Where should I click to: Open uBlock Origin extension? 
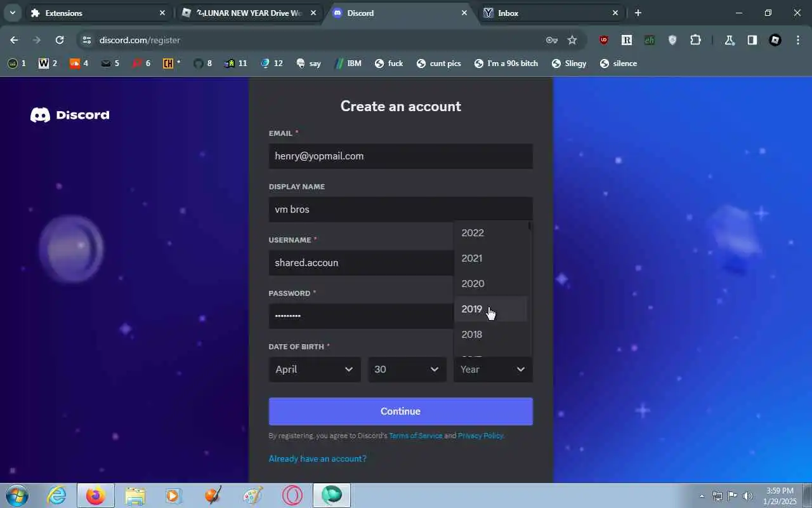coord(604,40)
